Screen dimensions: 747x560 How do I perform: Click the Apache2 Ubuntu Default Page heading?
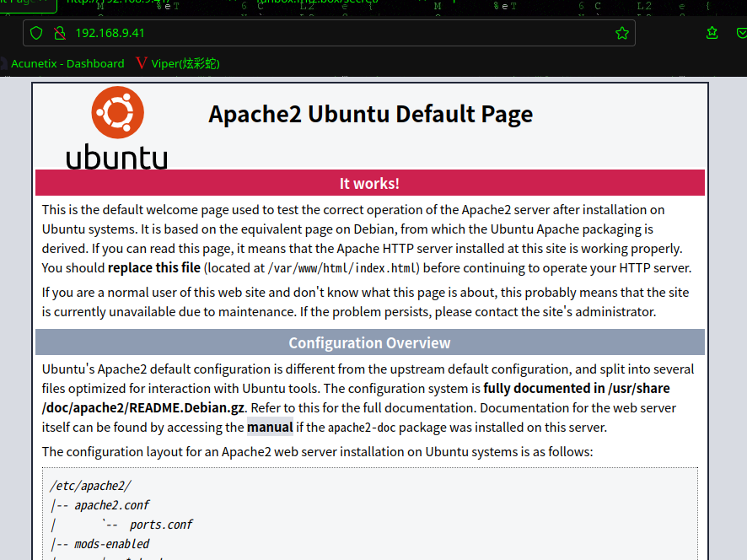(371, 114)
